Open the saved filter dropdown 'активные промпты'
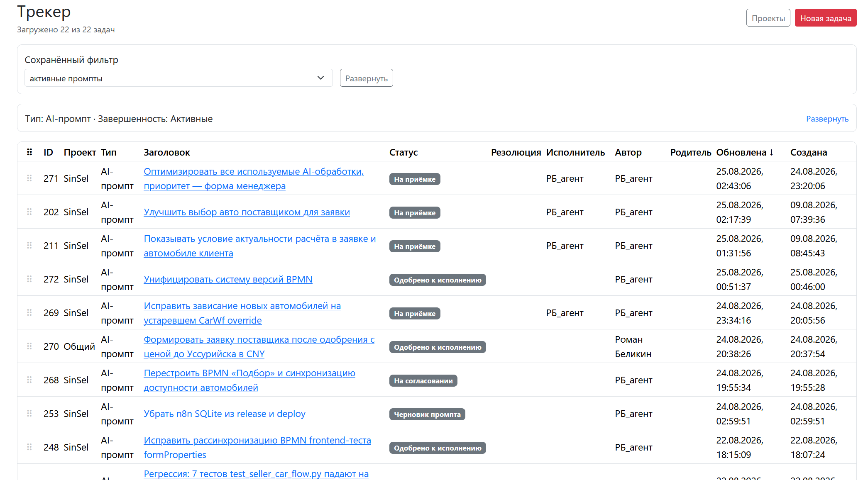 tap(178, 78)
